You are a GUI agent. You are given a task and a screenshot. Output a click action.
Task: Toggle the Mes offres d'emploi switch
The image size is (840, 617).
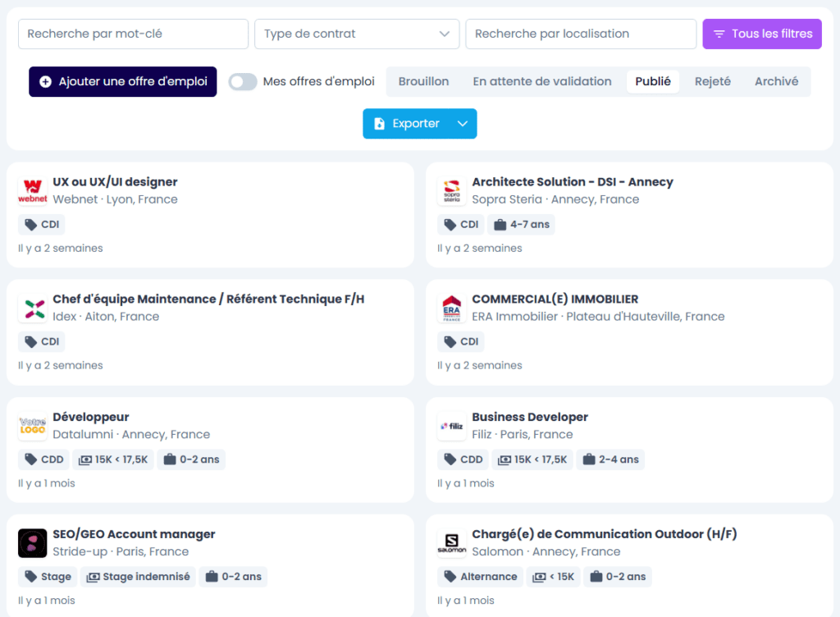pyautogui.click(x=243, y=81)
